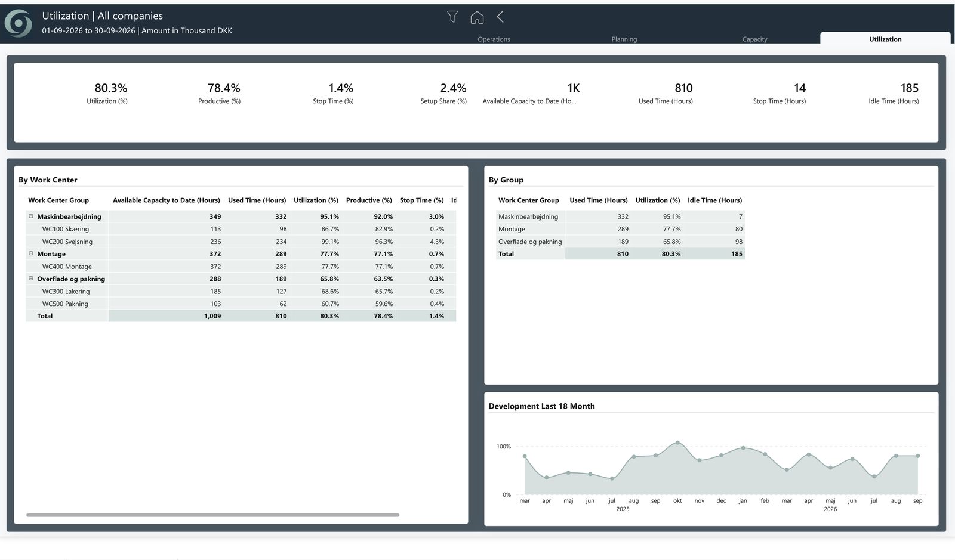
Task: Click the 80.3% Utilization KPI card
Action: 108,93
